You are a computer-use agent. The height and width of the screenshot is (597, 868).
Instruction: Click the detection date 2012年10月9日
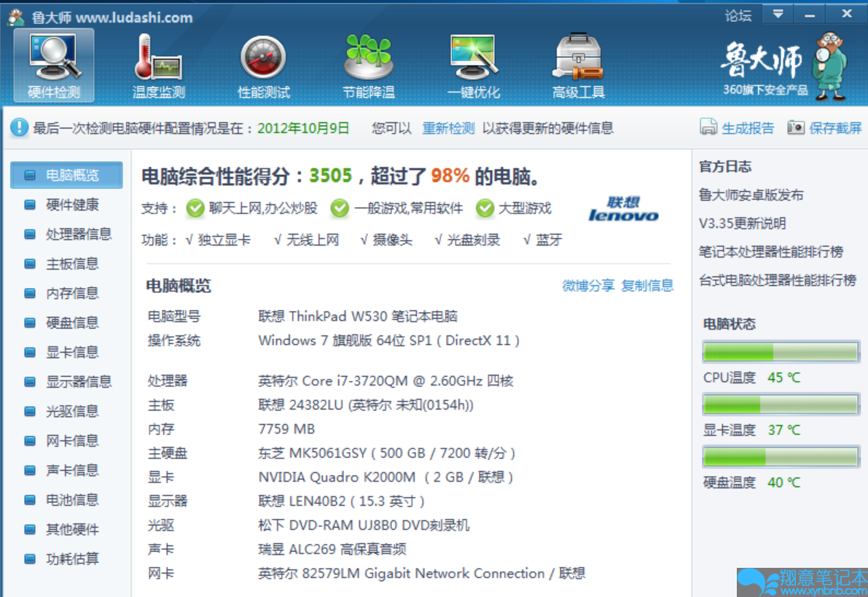(x=303, y=128)
